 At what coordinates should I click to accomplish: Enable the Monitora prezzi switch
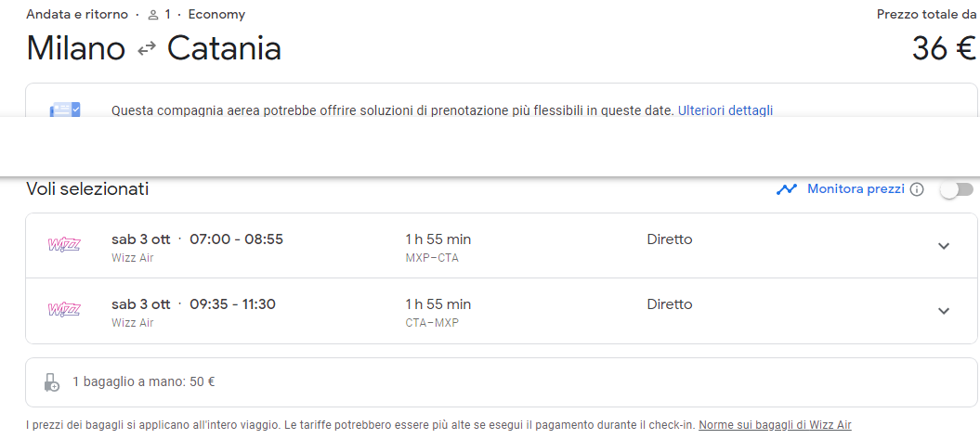coord(956,189)
